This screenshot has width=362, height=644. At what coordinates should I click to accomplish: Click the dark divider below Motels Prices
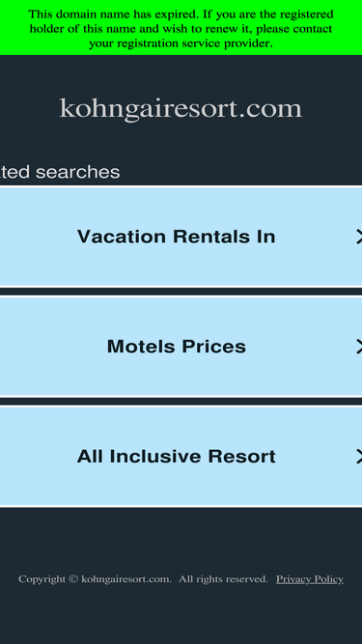click(x=181, y=402)
